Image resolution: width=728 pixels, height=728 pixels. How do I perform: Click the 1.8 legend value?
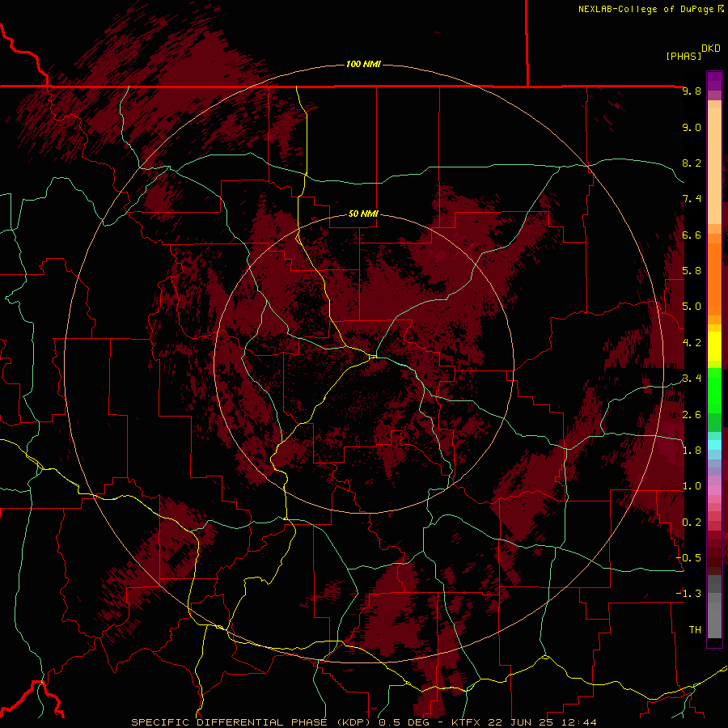click(x=692, y=451)
